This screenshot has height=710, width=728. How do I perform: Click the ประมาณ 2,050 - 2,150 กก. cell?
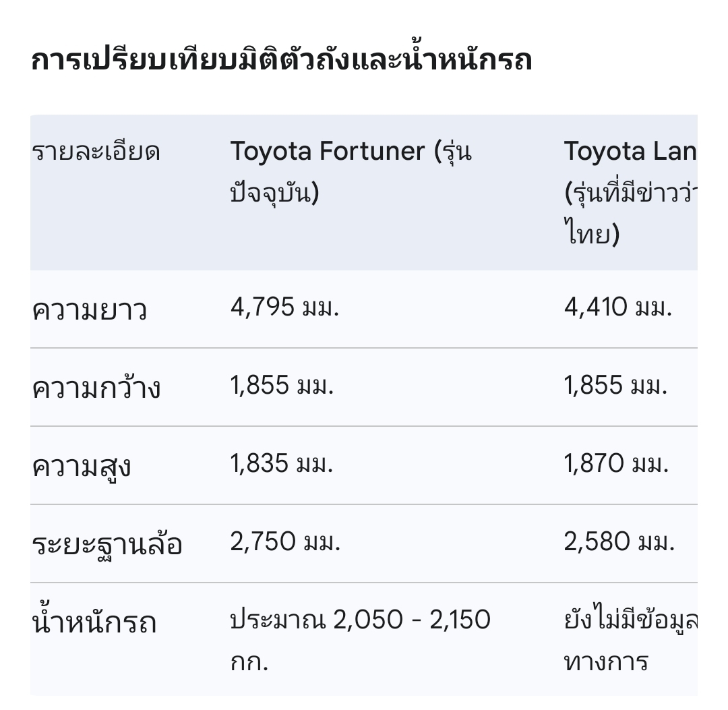[360, 639]
